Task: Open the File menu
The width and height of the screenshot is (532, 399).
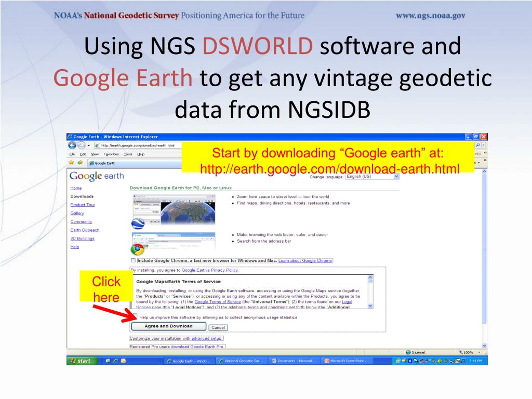Action: (72, 154)
